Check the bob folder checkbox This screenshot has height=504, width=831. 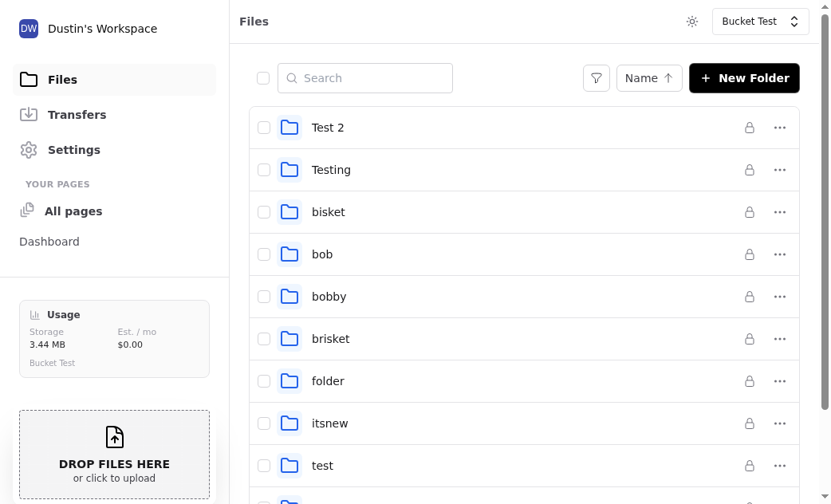coord(264,254)
